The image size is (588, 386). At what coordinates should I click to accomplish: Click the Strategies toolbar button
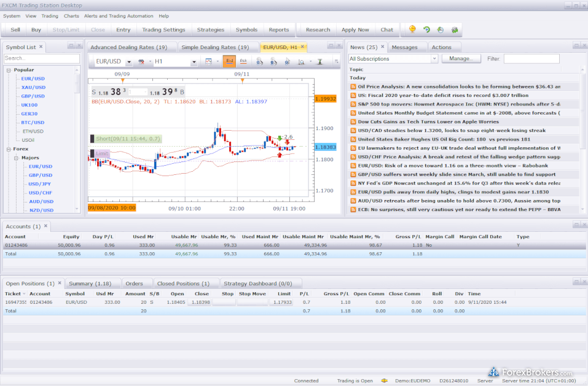(x=211, y=29)
